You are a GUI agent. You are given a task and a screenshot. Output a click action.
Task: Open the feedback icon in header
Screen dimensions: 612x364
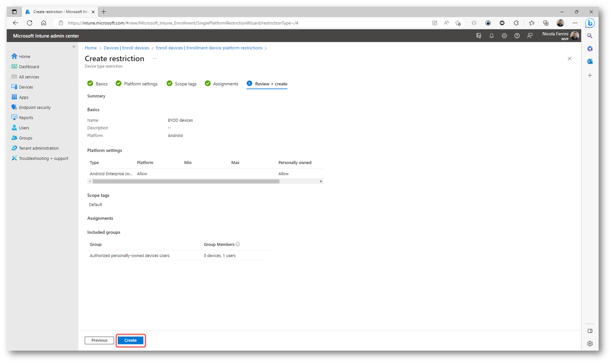pyautogui.click(x=530, y=36)
